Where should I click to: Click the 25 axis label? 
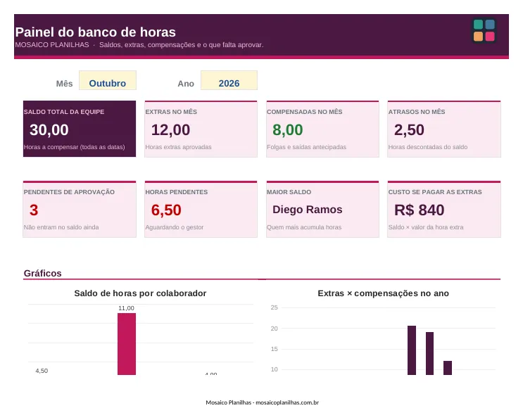275,307
